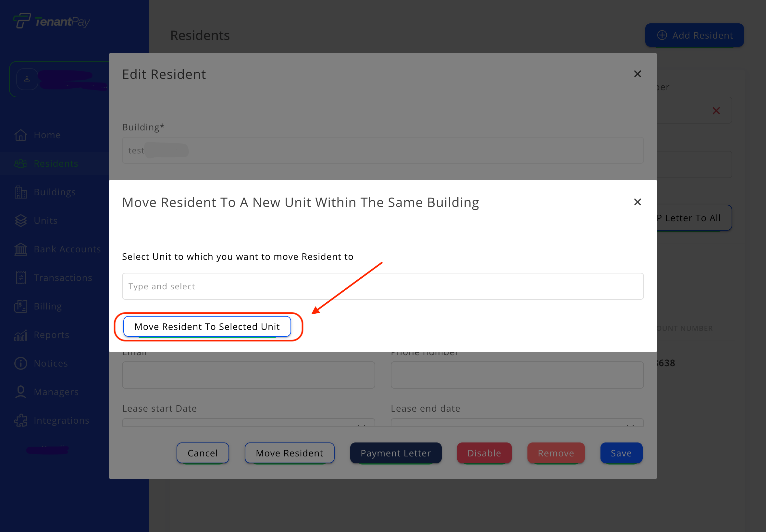766x532 pixels.
Task: Click the Bank Accounts bank icon
Action: 21,249
